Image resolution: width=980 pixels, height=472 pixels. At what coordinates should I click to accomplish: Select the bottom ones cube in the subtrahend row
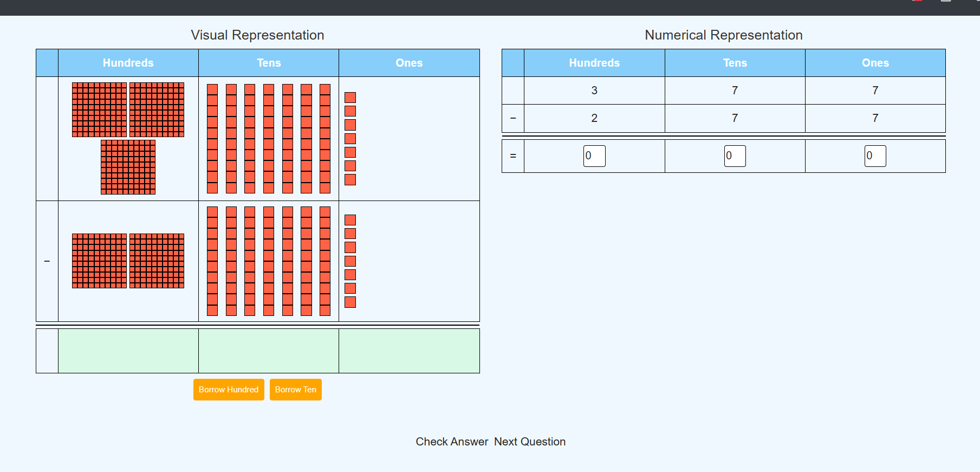(x=351, y=302)
